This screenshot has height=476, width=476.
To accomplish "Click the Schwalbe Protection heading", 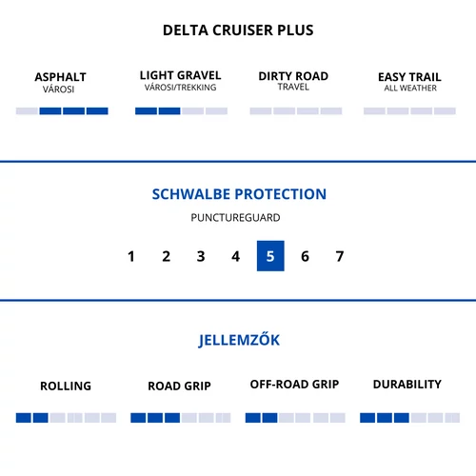I will pyautogui.click(x=239, y=194).
